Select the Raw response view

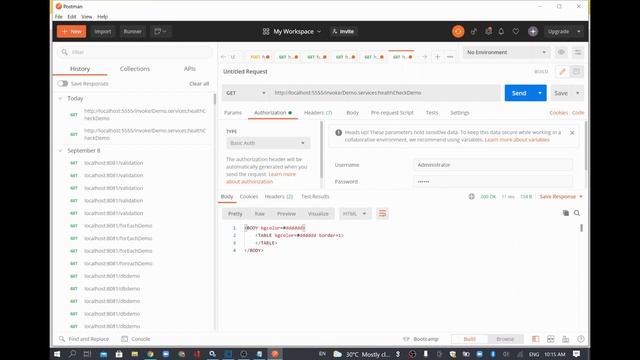click(x=260, y=213)
